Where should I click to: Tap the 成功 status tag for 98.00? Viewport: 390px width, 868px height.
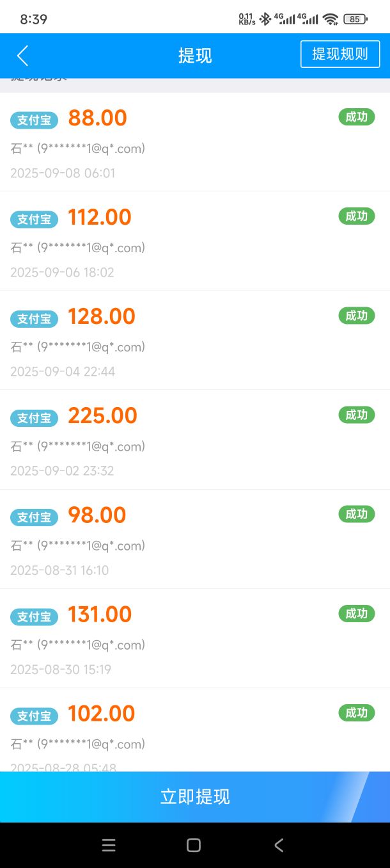(x=356, y=514)
